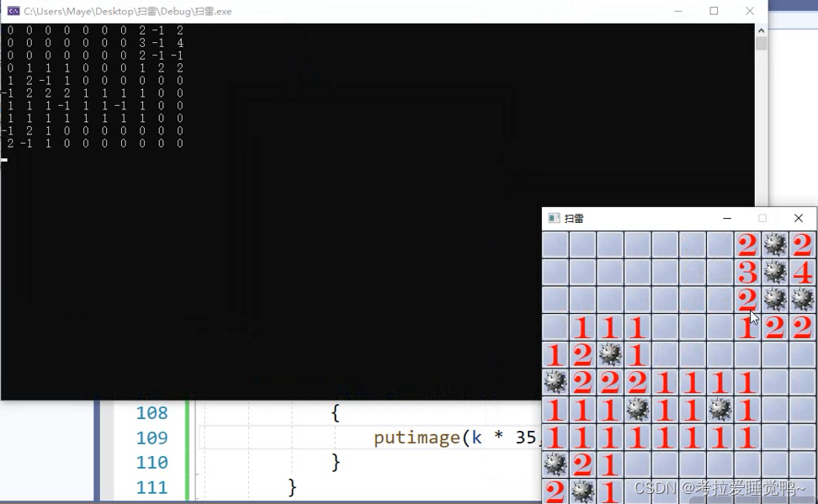The image size is (818, 504).
Task: Close the console window
Action: point(750,11)
